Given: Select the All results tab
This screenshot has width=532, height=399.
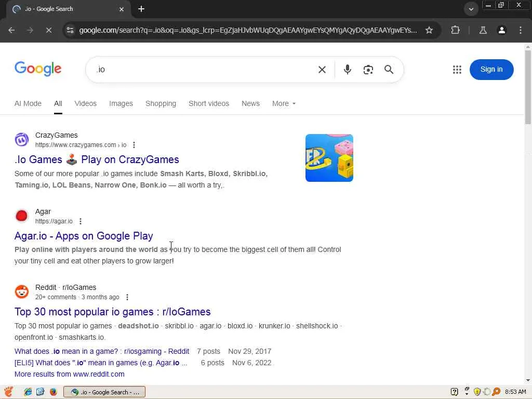Looking at the screenshot, I should pos(58,103).
